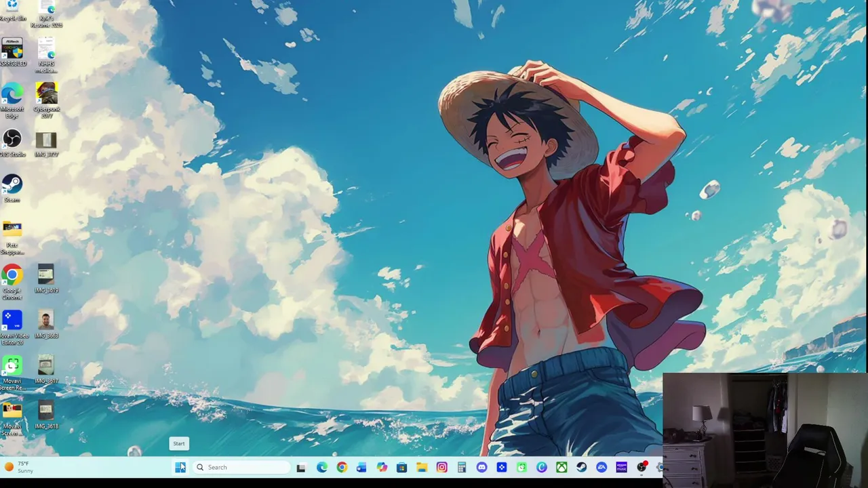This screenshot has width=868, height=488.
Task: Select the Movavi Screen folder icon on desktop
Action: [x=12, y=418]
